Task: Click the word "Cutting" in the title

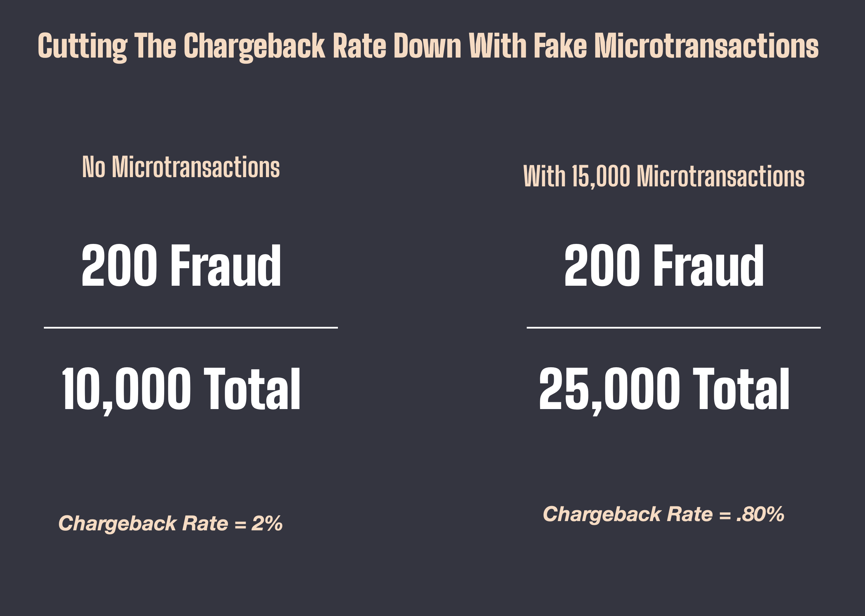Action: coord(82,46)
